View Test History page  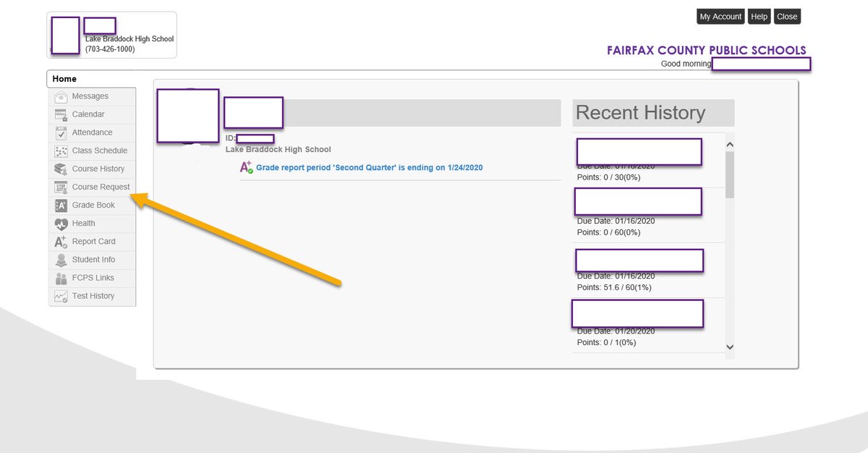[92, 296]
